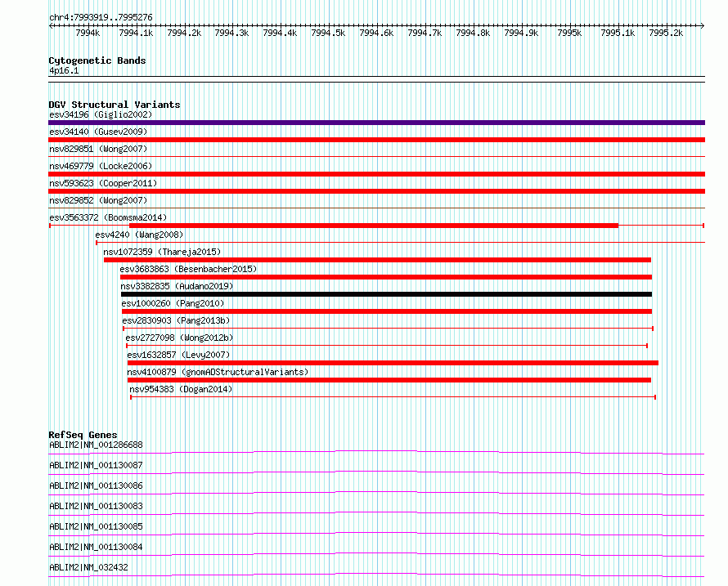Click the 7994.9k ruler tick label
The width and height of the screenshot is (728, 586).
[521, 33]
